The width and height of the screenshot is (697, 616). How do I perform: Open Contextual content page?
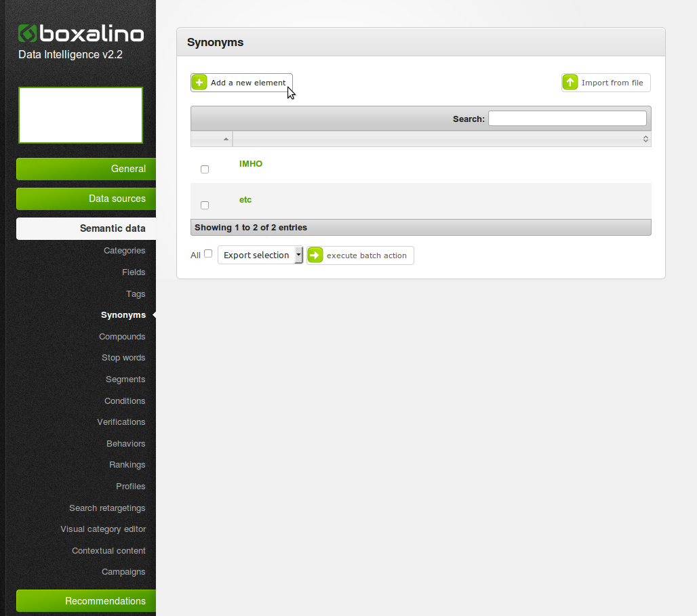click(108, 551)
